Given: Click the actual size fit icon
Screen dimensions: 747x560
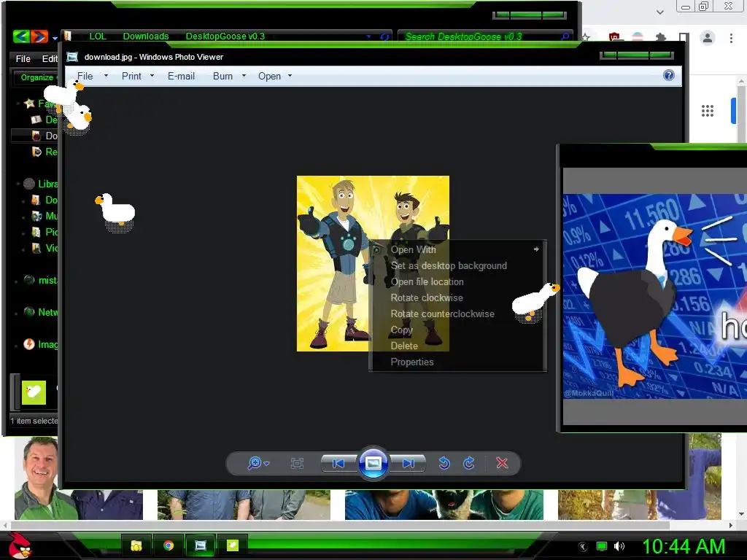Looking at the screenshot, I should pyautogui.click(x=297, y=463).
